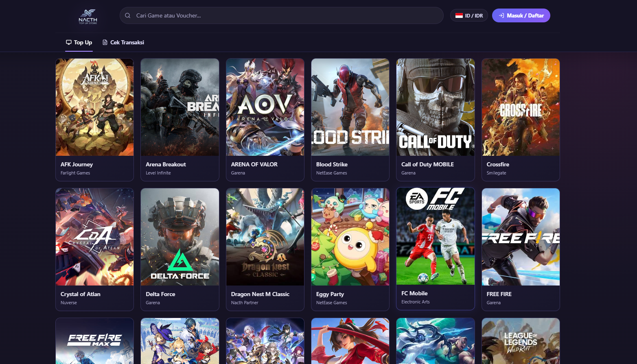Click the Nacth Partner publisher label
The height and width of the screenshot is (364, 637).
coord(245,303)
